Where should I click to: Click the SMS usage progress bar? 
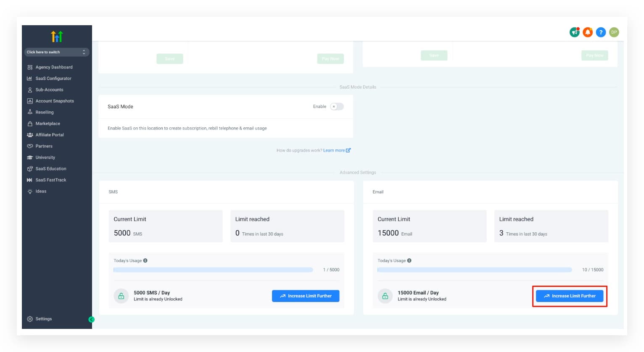[x=214, y=269]
